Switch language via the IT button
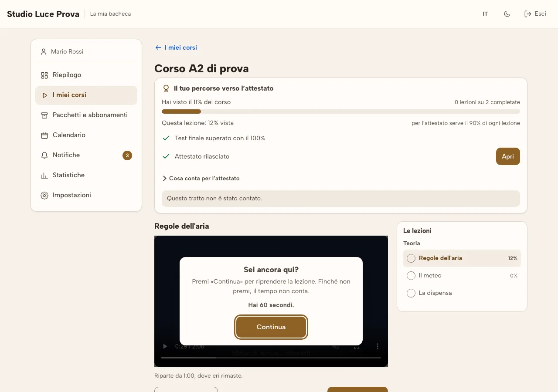The height and width of the screenshot is (392, 558). pyautogui.click(x=485, y=14)
